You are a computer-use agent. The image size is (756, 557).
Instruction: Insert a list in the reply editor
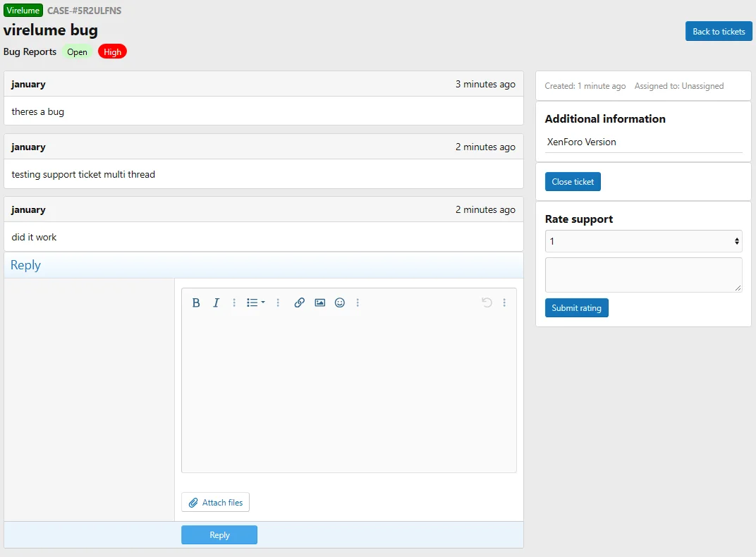tap(252, 302)
